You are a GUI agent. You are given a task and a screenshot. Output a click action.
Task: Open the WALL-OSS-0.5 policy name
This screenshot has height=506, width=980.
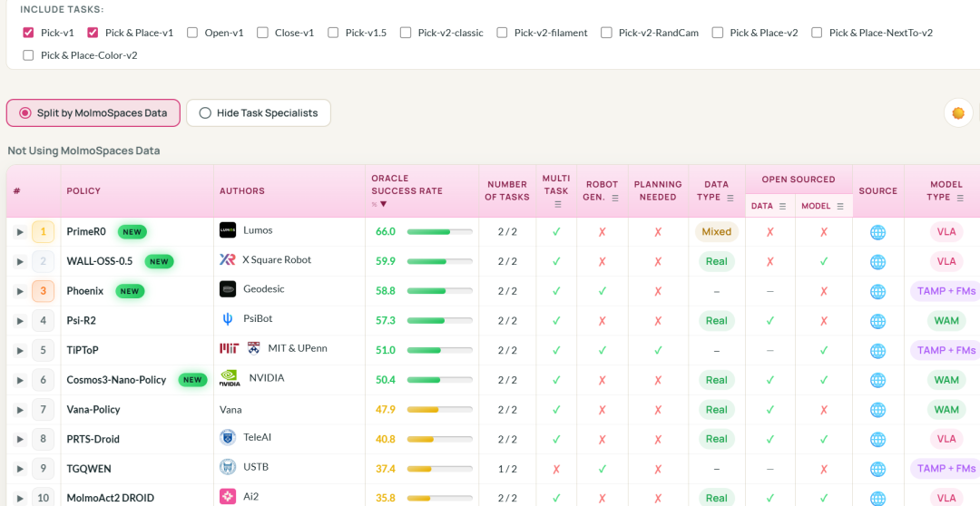point(100,261)
